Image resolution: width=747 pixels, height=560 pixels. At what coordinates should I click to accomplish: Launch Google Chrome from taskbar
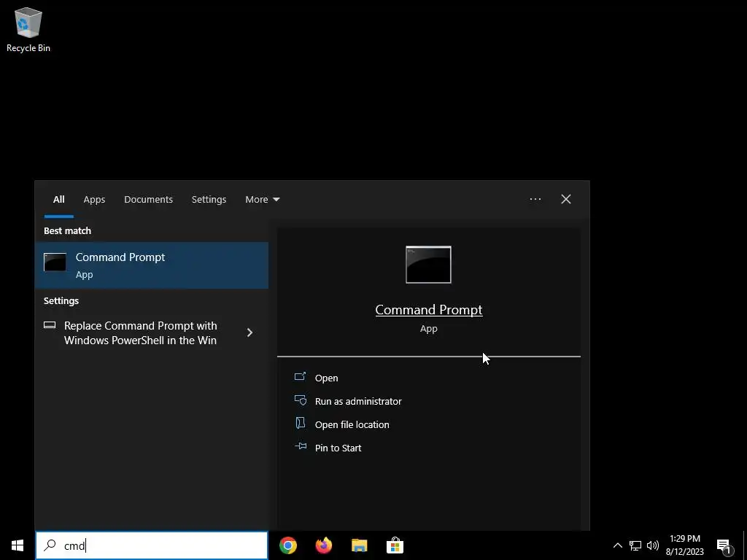pyautogui.click(x=288, y=545)
